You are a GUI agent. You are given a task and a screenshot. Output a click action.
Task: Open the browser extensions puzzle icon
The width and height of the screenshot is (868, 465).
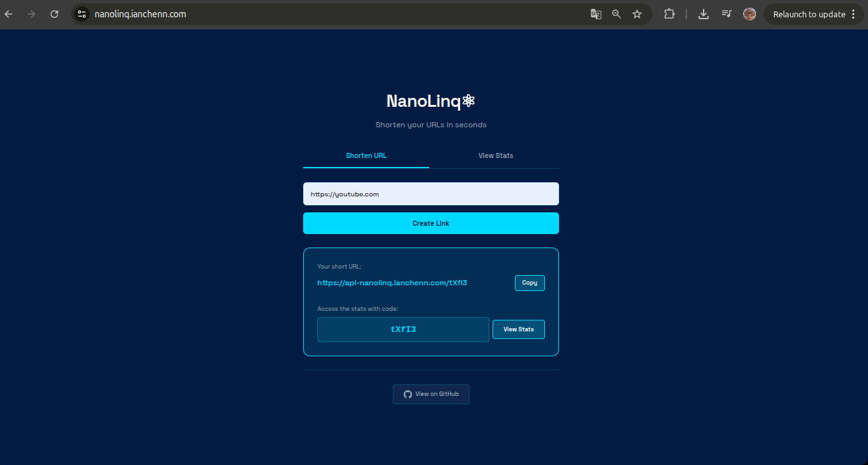pyautogui.click(x=669, y=14)
